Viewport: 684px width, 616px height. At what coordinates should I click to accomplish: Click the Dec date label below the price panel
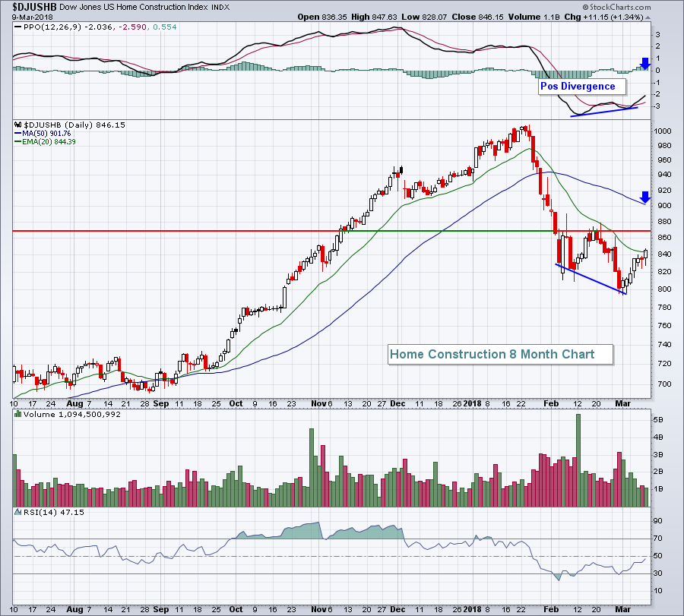[397, 403]
